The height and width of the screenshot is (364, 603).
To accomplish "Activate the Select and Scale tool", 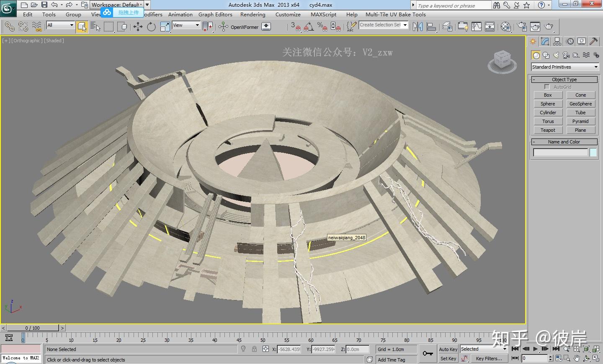I will coord(165,27).
